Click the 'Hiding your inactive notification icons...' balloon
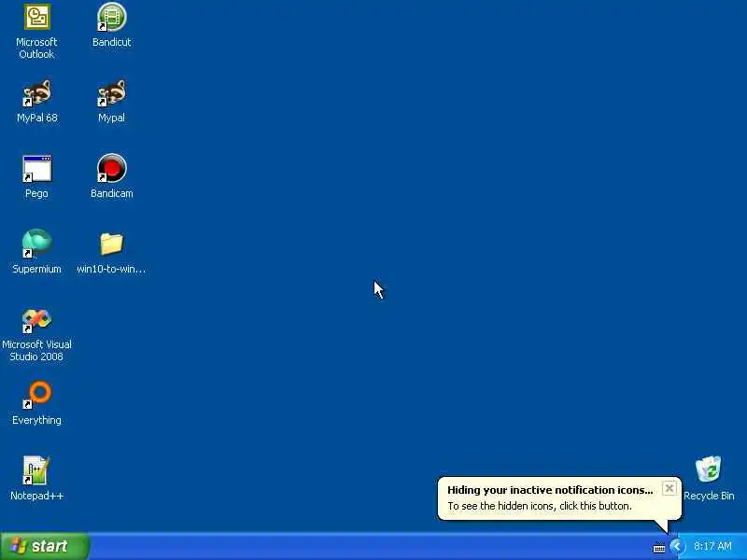The image size is (747, 560). tap(559, 498)
